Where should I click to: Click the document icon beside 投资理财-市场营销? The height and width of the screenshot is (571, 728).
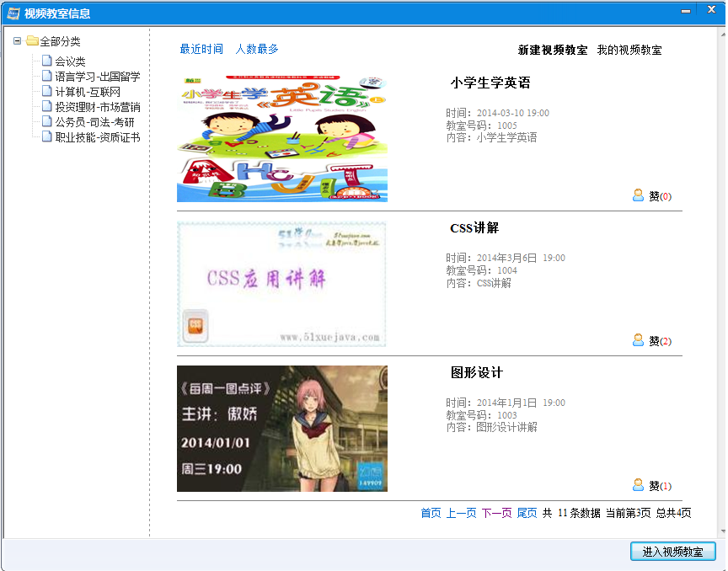(47, 107)
